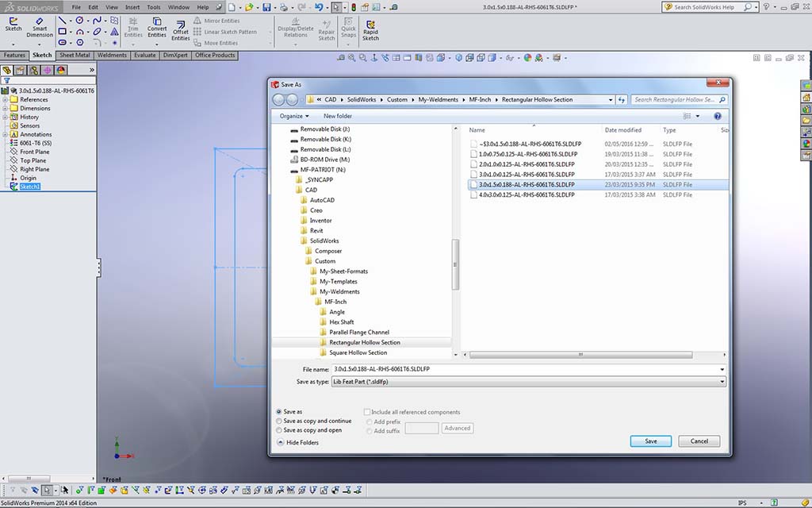The width and height of the screenshot is (812, 508).
Task: Choose 'Save as copy and continue' option
Action: pyautogui.click(x=279, y=421)
